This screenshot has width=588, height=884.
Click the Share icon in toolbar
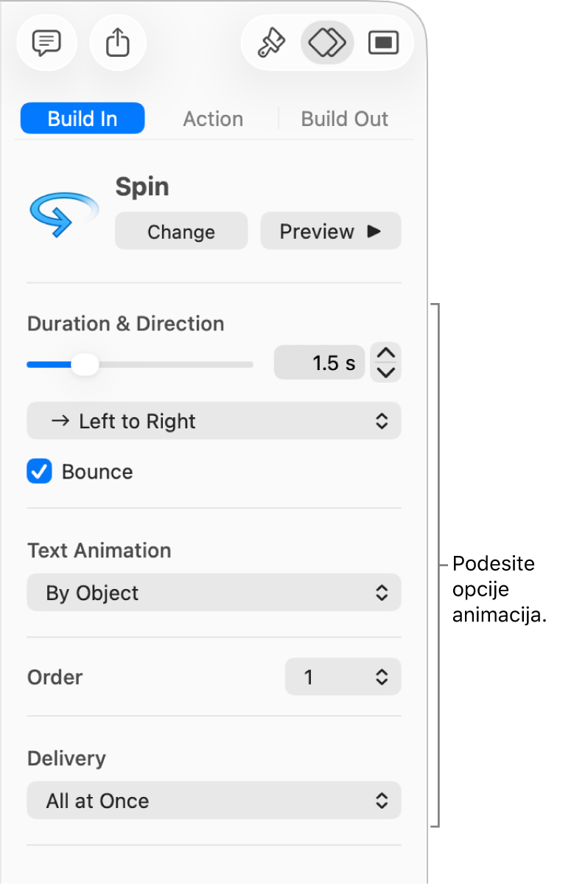click(118, 43)
